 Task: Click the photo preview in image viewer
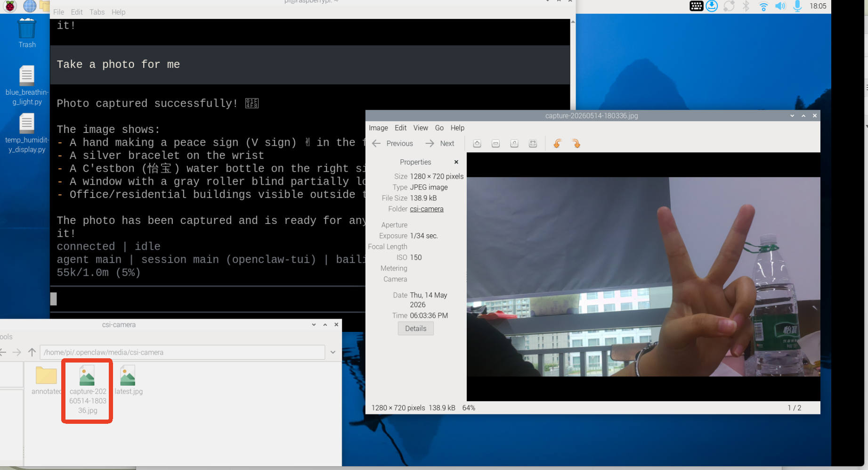point(643,277)
